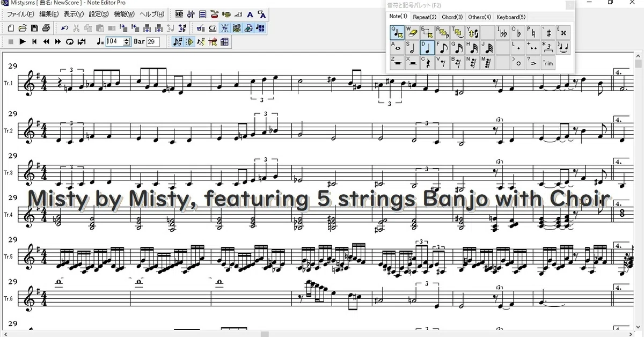Switch to the Chord(3) tab
The width and height of the screenshot is (644, 337).
(x=452, y=17)
